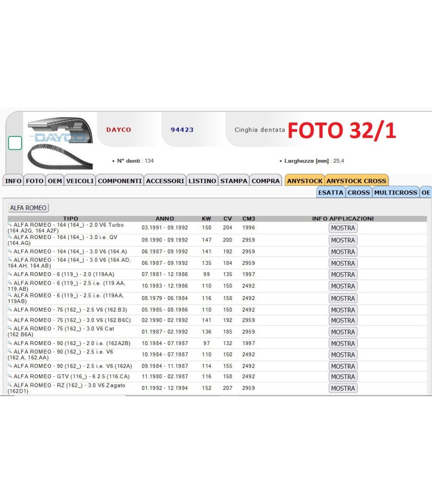This screenshot has width=432, height=504.
Task: Click the INFO APPLICAZIONI column header
Action: tap(343, 218)
